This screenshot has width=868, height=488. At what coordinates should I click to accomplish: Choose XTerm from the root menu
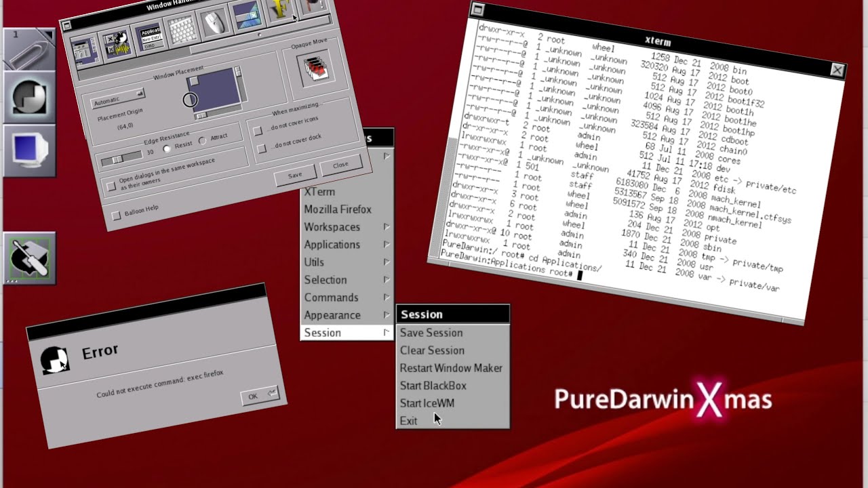click(347, 192)
